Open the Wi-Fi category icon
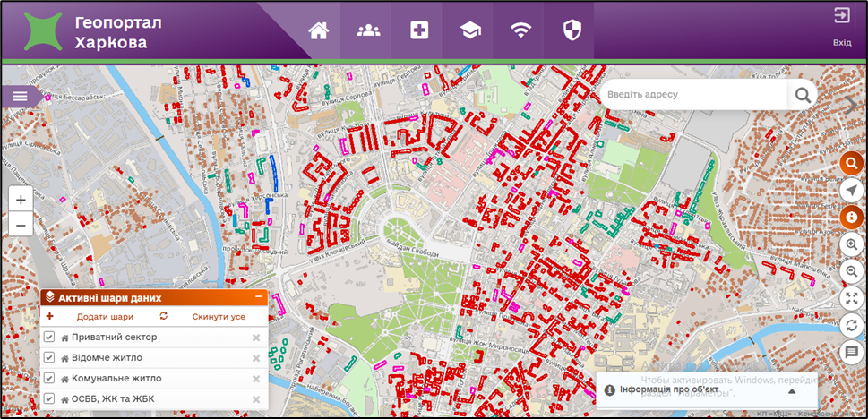Screen dimensions: 868x419 [520, 31]
